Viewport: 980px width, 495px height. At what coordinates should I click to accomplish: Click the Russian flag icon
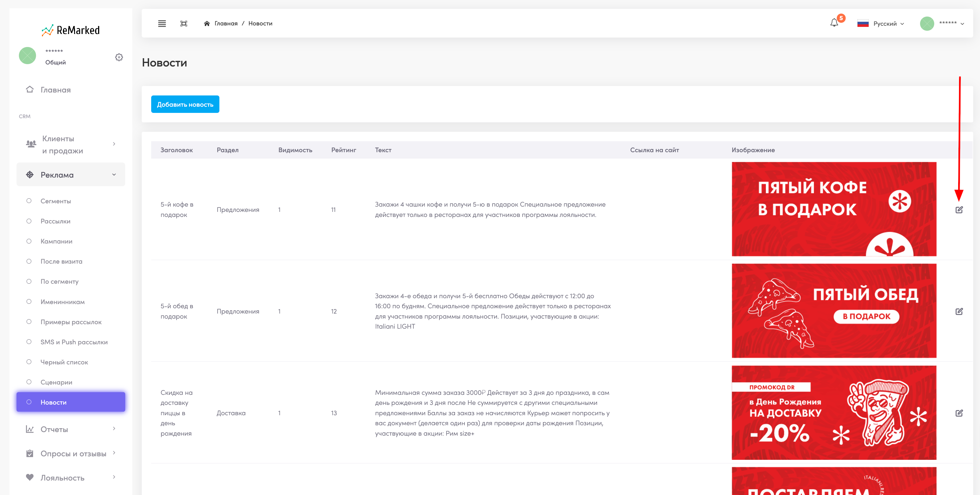pos(863,24)
